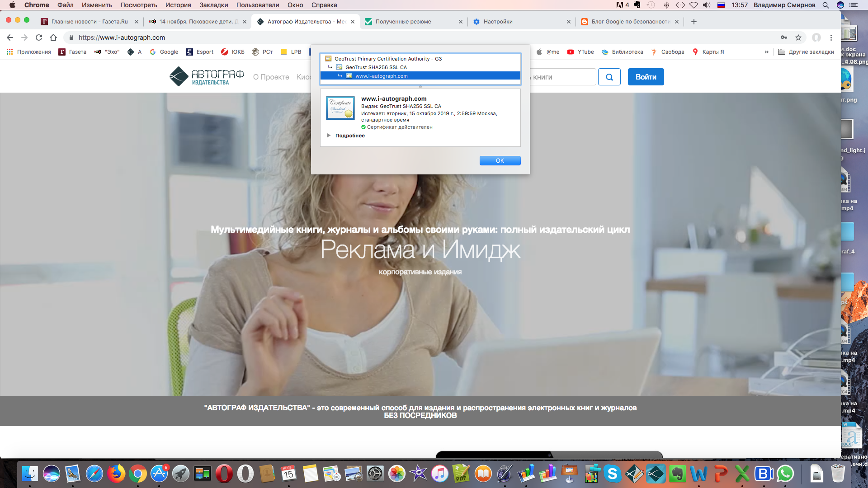868x488 pixels.
Task: Open Газета bookmark
Action: [72, 52]
